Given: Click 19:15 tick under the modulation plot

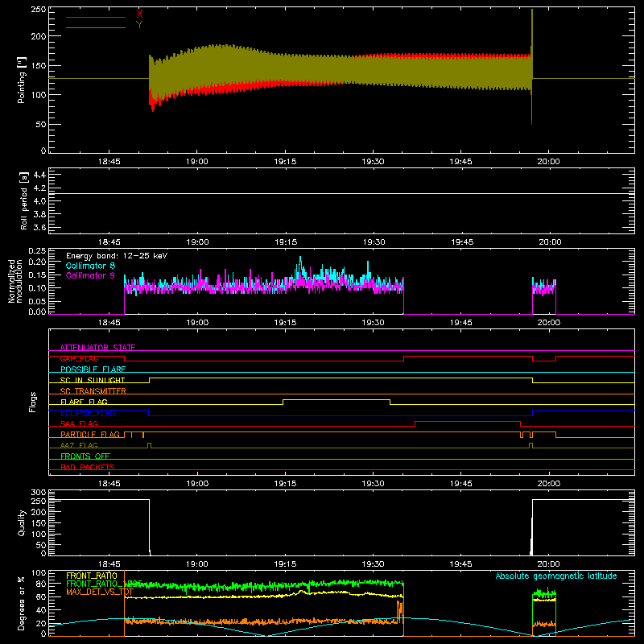Looking at the screenshot, I should coord(285,323).
